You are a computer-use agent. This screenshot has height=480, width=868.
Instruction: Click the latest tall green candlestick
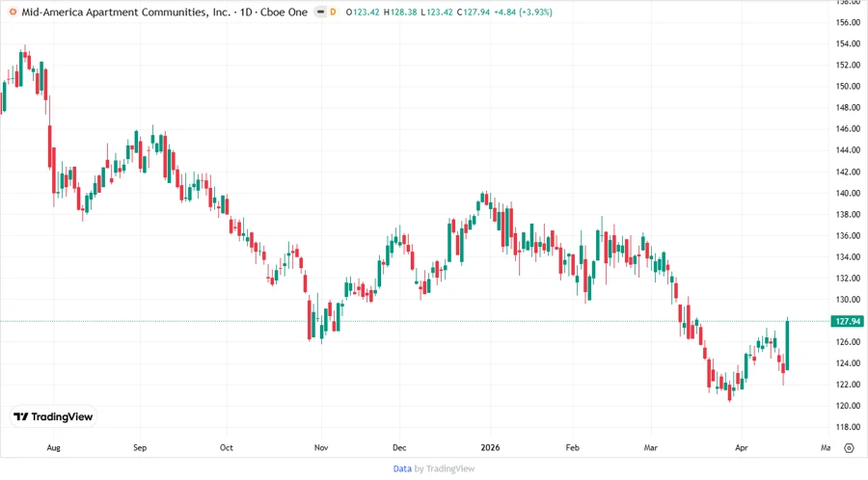tap(787, 344)
